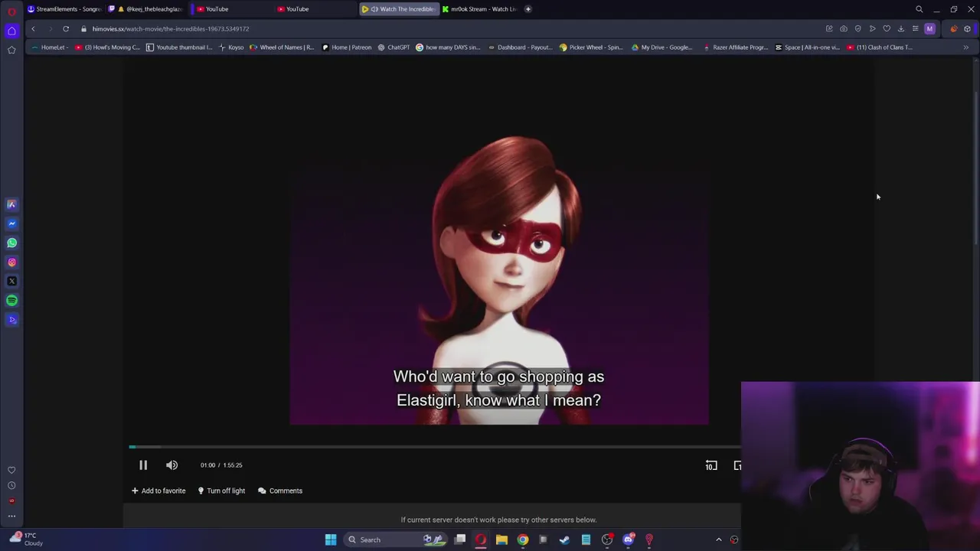Open the extensions cube icon
980x551 pixels.
tap(968, 29)
